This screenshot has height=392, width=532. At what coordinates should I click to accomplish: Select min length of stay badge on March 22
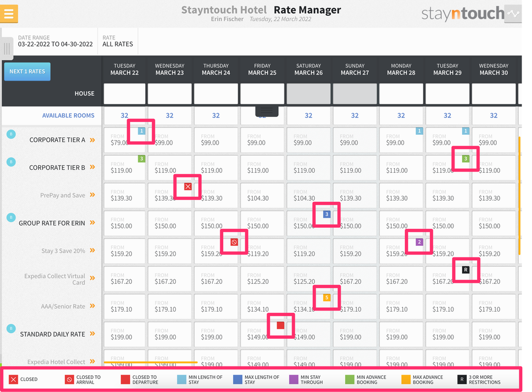tap(142, 131)
